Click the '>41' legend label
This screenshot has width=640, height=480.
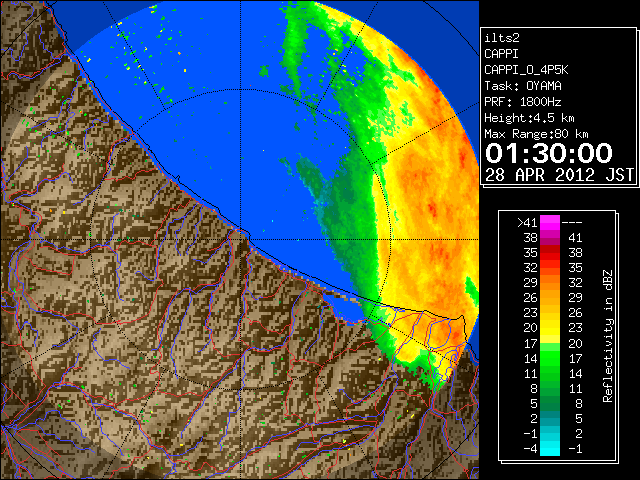click(x=527, y=223)
